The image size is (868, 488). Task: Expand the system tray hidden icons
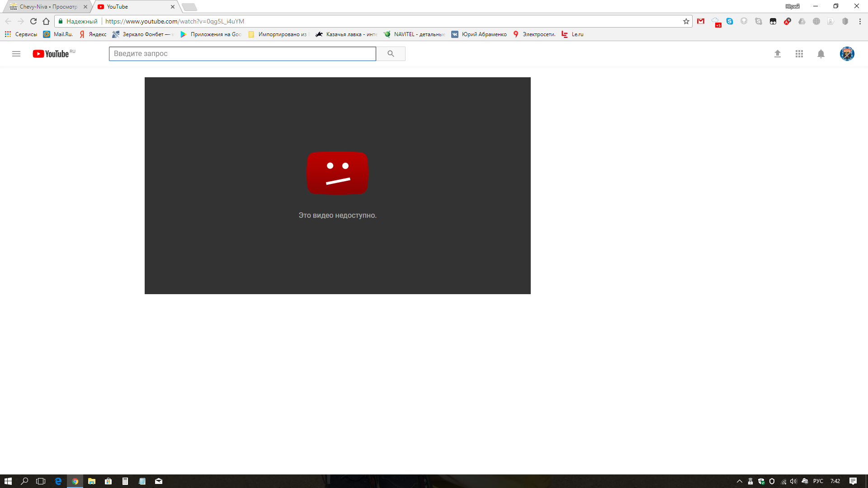click(x=740, y=481)
